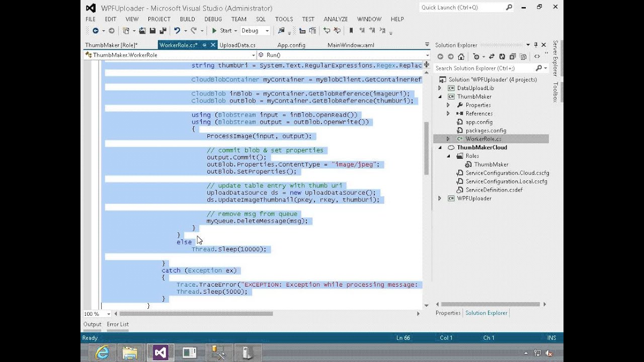
Task: Expand the References node
Action: (448, 114)
